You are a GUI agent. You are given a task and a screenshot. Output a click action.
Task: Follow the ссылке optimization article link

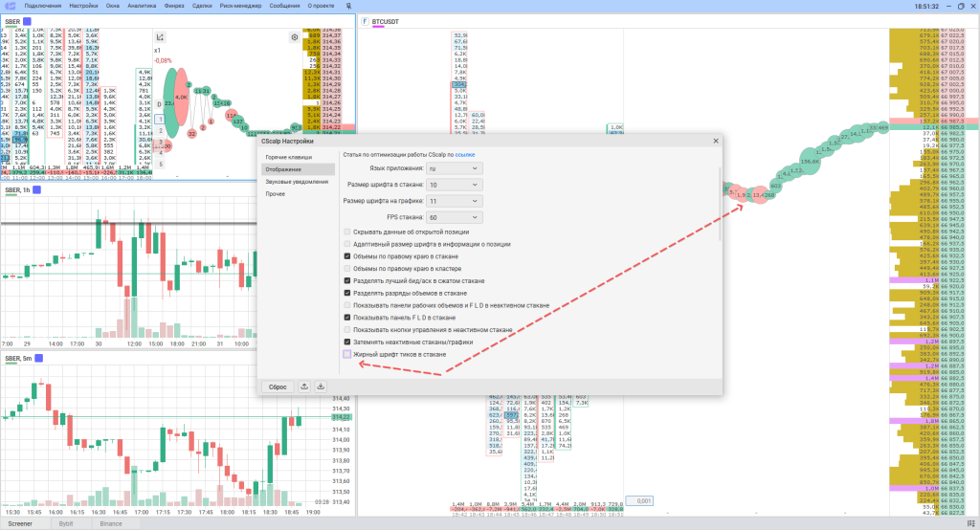tap(465, 154)
